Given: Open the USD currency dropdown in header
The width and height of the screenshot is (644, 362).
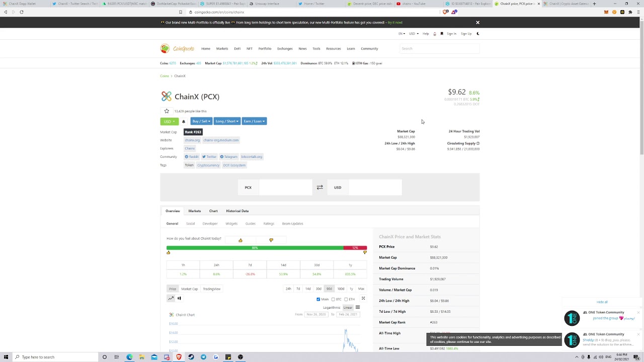Looking at the screenshot, I should pyautogui.click(x=414, y=34).
